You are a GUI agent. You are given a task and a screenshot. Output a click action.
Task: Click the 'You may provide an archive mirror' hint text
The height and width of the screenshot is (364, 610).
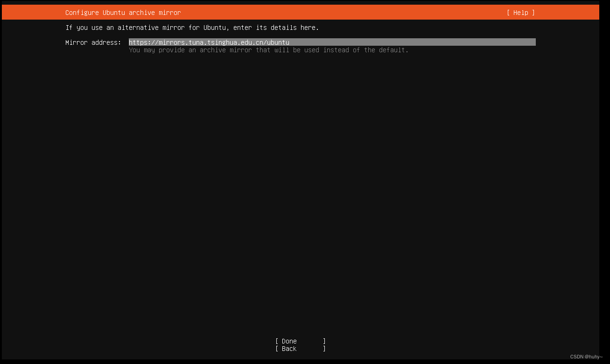(269, 50)
